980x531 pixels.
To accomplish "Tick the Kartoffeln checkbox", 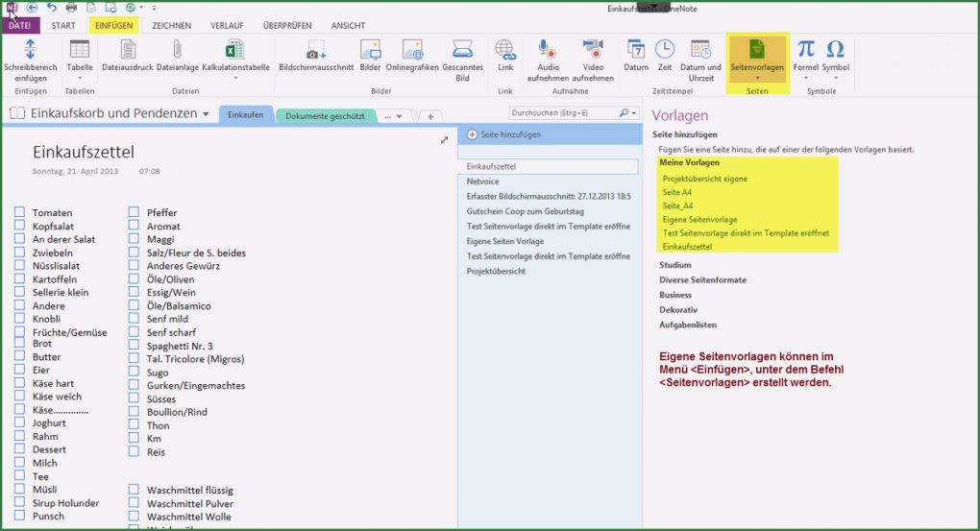I will coord(20,278).
